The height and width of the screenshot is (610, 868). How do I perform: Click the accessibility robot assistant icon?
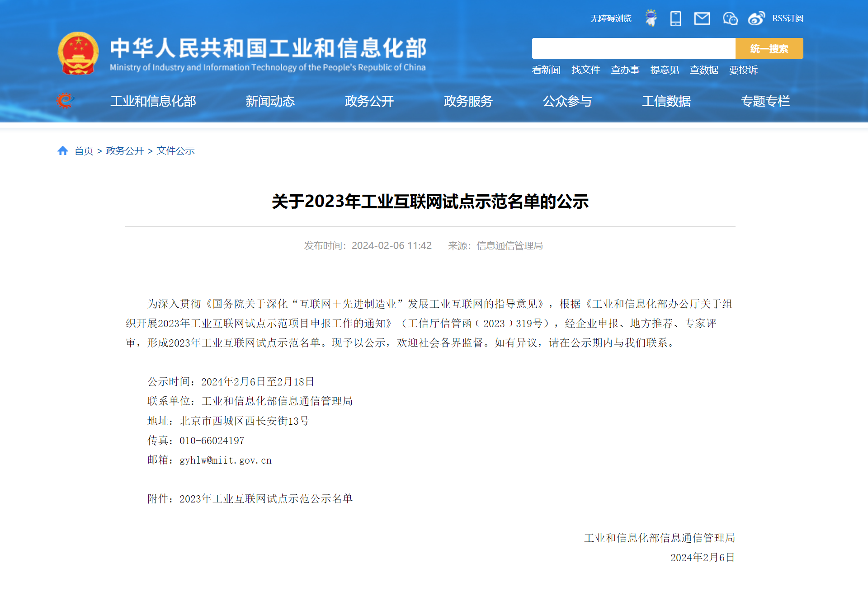coord(651,18)
